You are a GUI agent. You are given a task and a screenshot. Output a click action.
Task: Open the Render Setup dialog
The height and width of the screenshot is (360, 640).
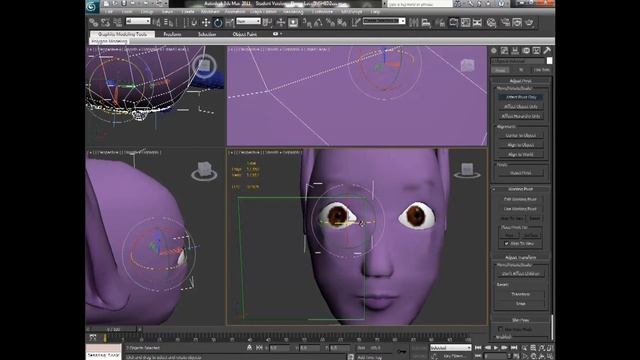pyautogui.click(x=505, y=22)
